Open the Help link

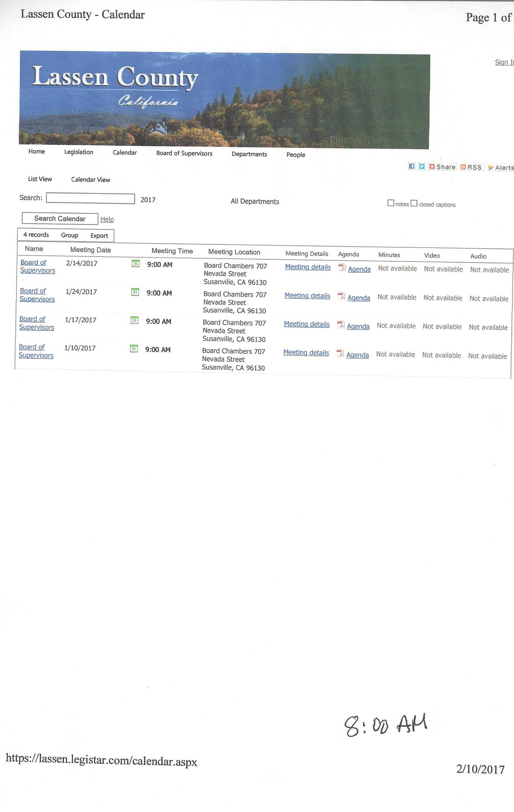click(x=107, y=219)
